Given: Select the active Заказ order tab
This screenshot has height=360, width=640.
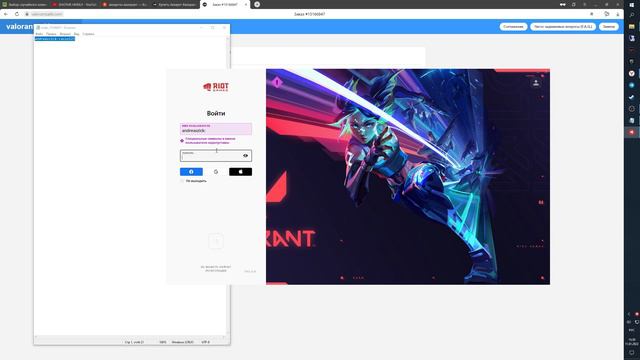Looking at the screenshot, I should click(x=225, y=4).
